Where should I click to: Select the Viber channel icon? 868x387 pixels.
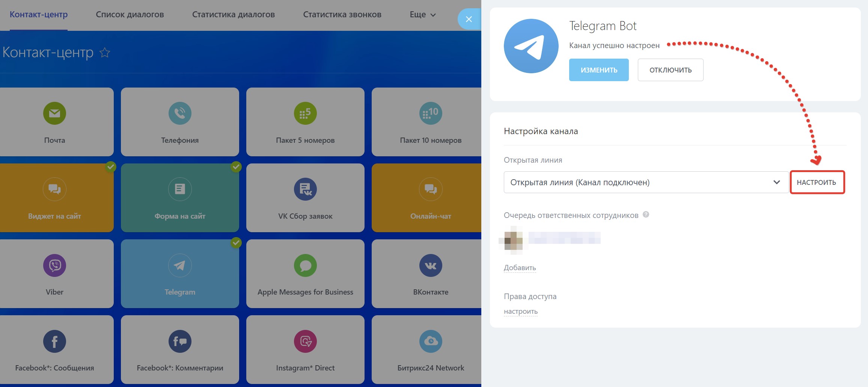[54, 265]
